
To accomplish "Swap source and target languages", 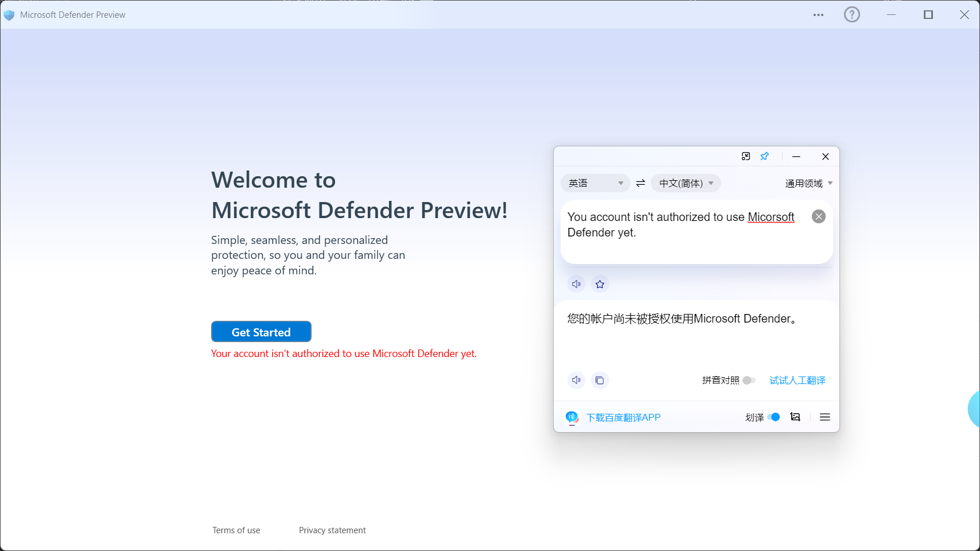I will coord(640,183).
